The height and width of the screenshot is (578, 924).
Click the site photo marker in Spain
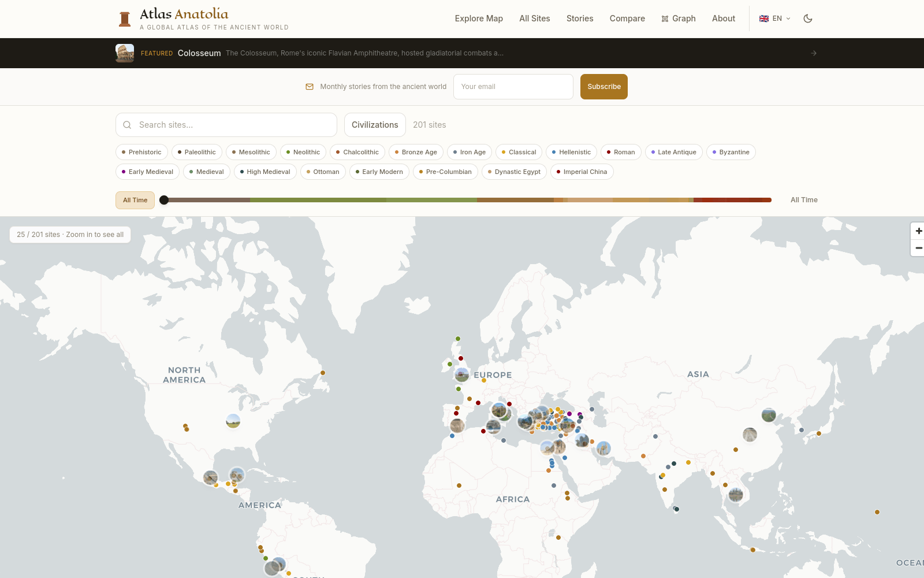[x=457, y=426]
